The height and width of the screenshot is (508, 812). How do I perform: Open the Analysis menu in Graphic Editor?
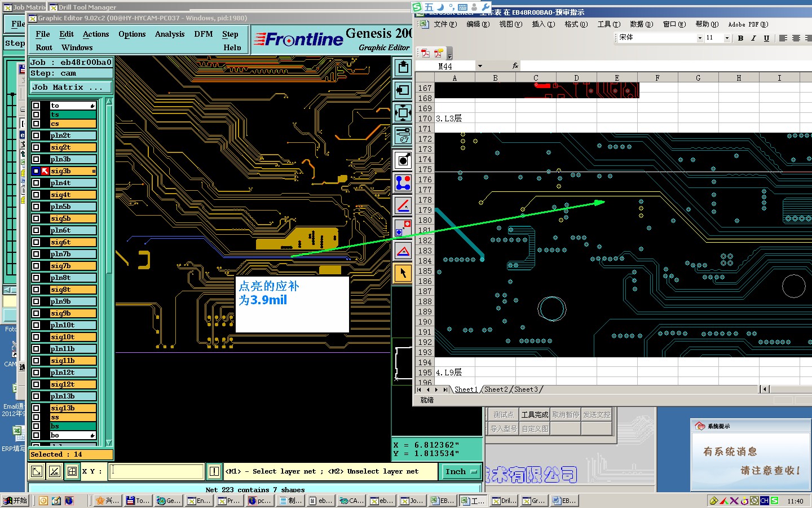(170, 34)
